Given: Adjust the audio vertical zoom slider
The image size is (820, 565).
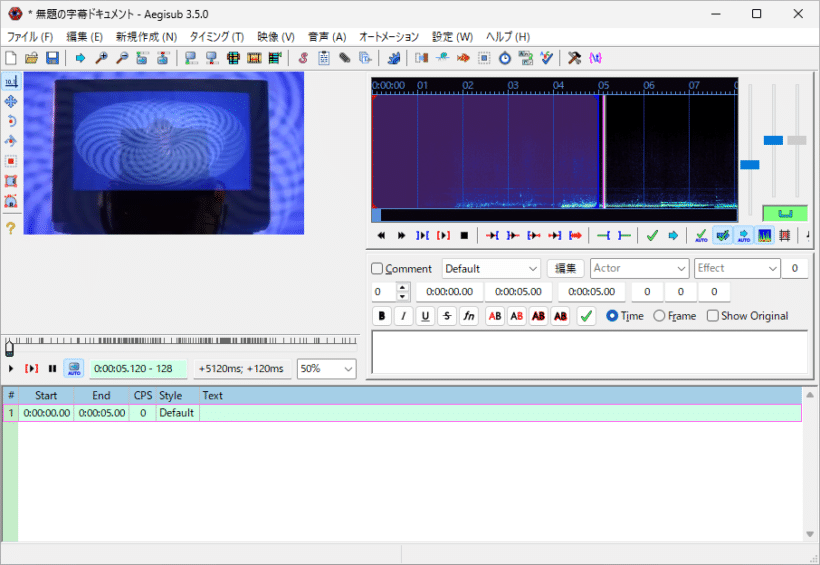Looking at the screenshot, I should pos(773,140).
